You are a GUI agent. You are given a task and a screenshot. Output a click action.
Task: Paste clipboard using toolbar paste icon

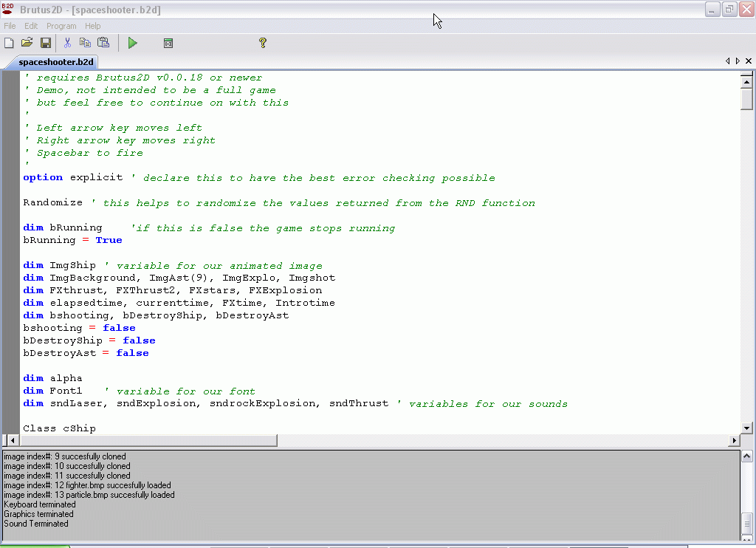pos(103,43)
